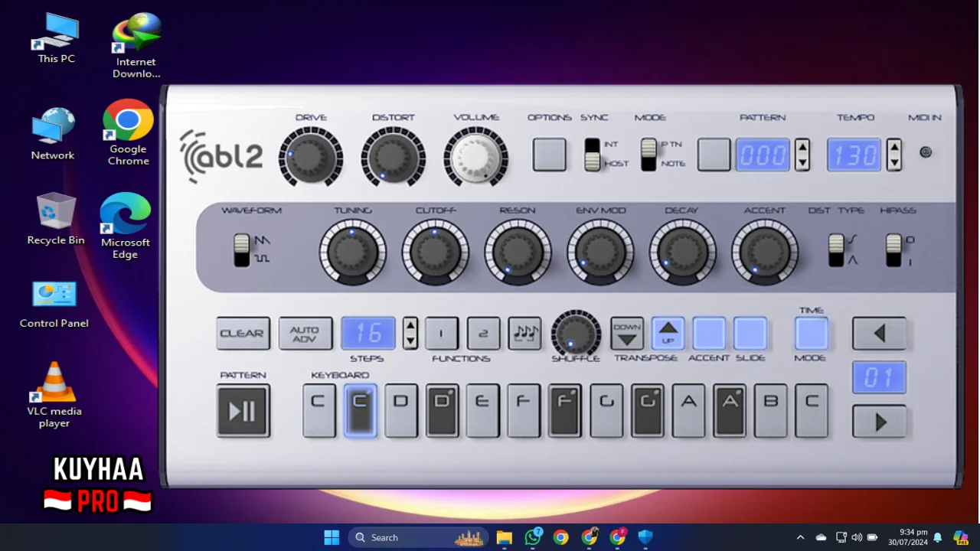Toggle the Waveform saw/square switch

(243, 250)
